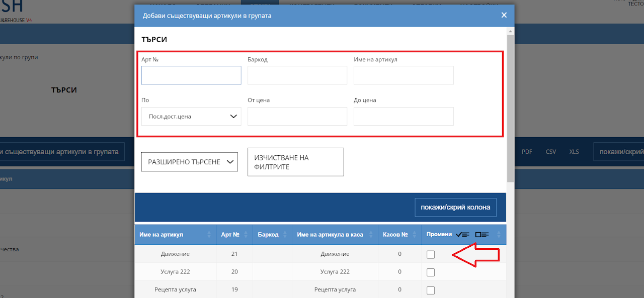This screenshot has width=644, height=298.
Task: Tick the checkbox in the Движение row
Action: [x=431, y=254]
